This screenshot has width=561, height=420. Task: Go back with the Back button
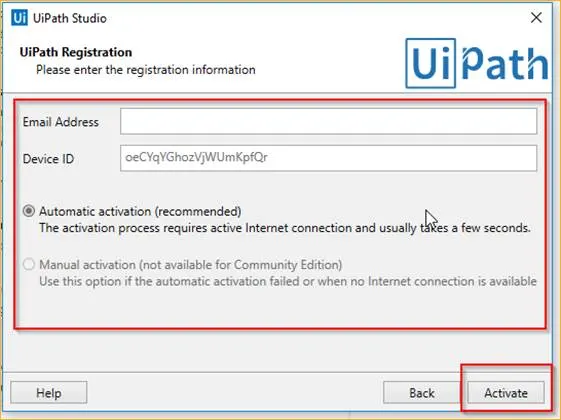click(422, 393)
